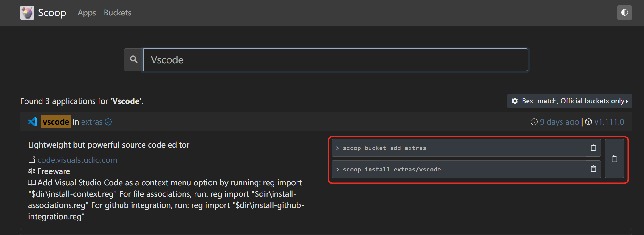The height and width of the screenshot is (235, 644).
Task: Click the VS Code app icon
Action: 33,122
